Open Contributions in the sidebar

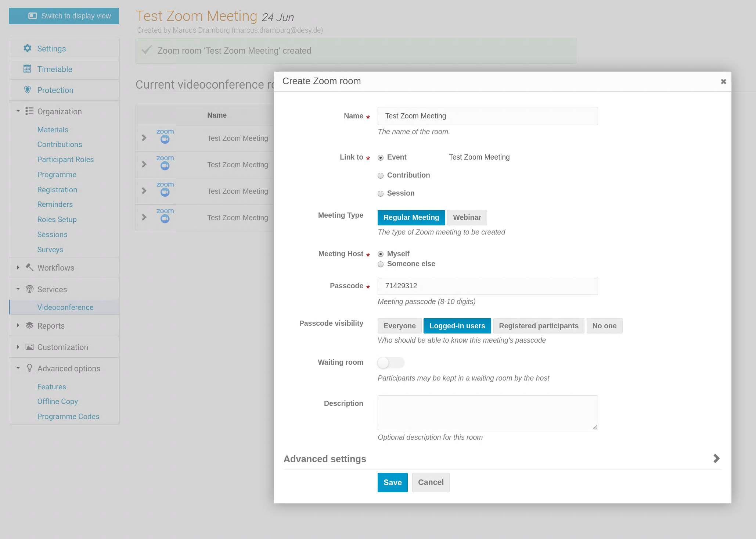pyautogui.click(x=60, y=144)
